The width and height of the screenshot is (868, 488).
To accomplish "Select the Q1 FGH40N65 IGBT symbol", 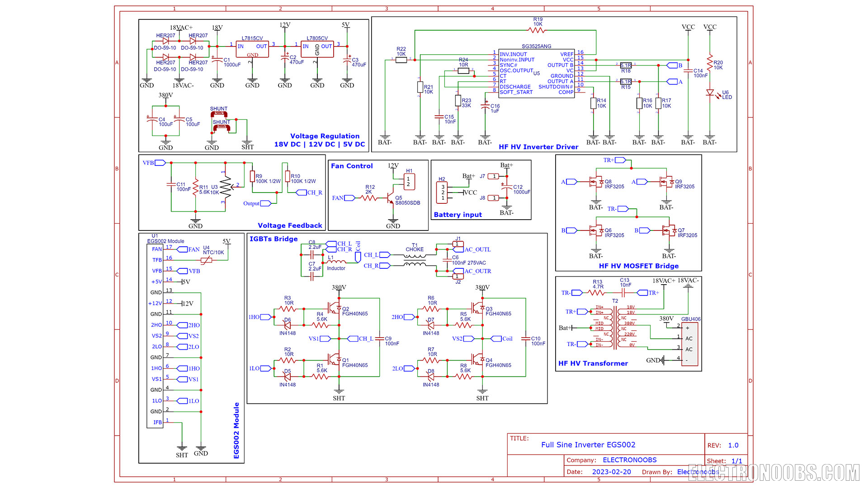I will [335, 359].
